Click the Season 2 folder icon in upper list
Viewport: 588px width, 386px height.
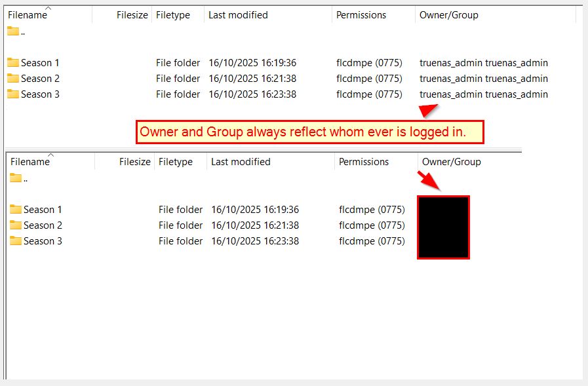click(x=13, y=79)
